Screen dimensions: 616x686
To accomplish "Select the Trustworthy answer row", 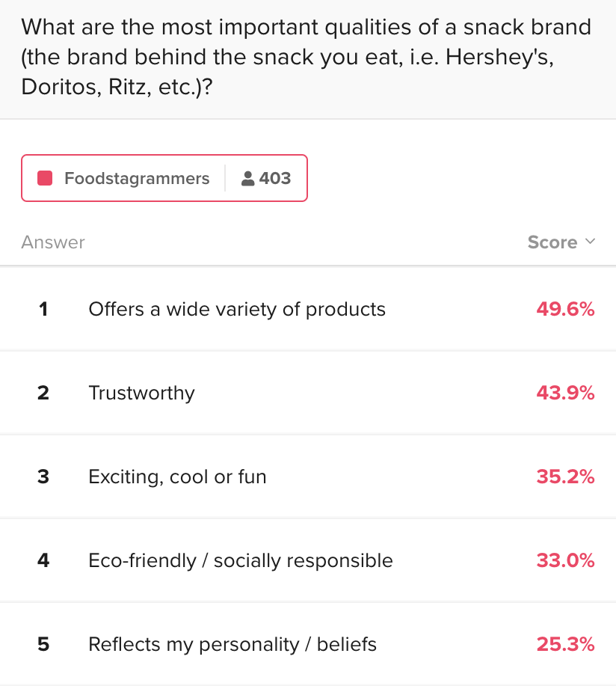I will [308, 393].
